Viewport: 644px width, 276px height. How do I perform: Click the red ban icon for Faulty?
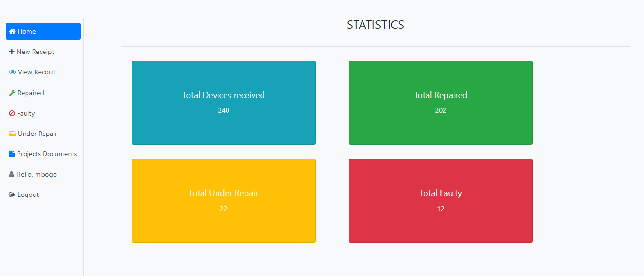[x=12, y=114]
